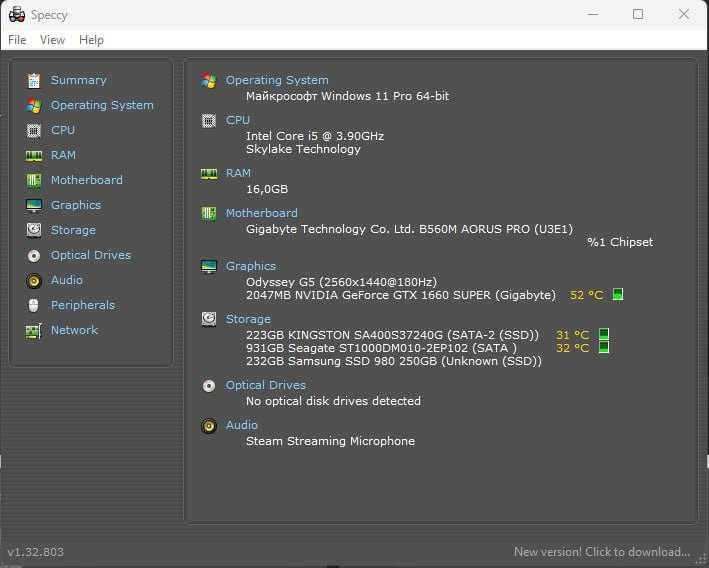
Task: Click the Peripherals mouse icon in sidebar
Action: (x=34, y=305)
